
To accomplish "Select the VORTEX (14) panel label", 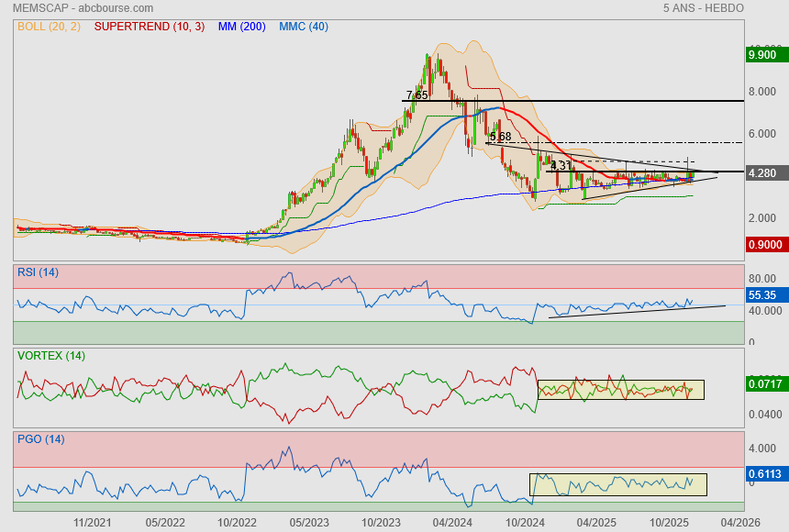I will [x=51, y=355].
